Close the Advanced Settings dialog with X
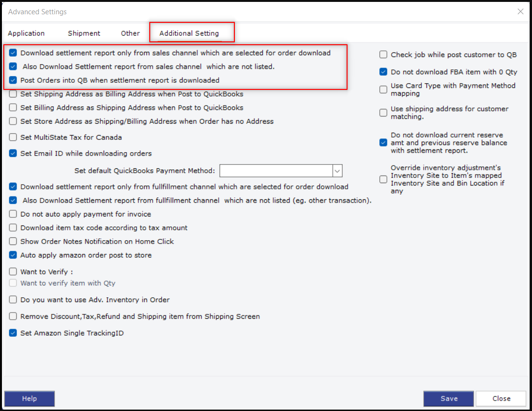Image resolution: width=532 pixels, height=411 pixels. click(x=521, y=11)
